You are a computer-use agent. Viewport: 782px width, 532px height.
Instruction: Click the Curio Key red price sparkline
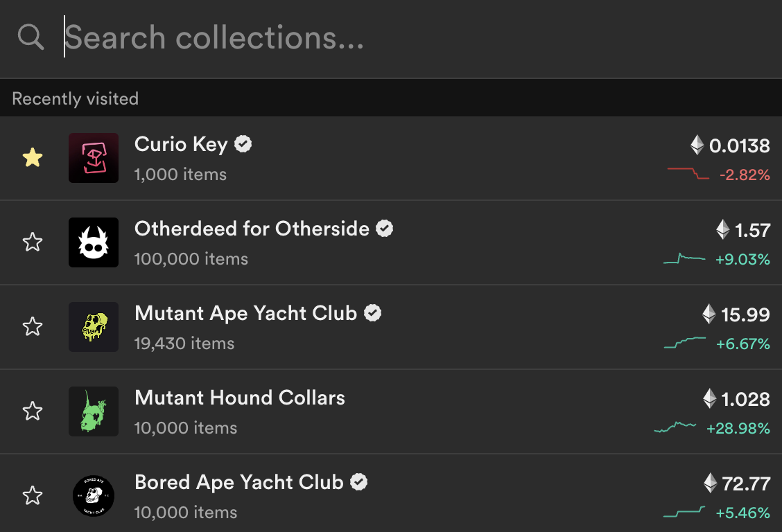(x=688, y=173)
